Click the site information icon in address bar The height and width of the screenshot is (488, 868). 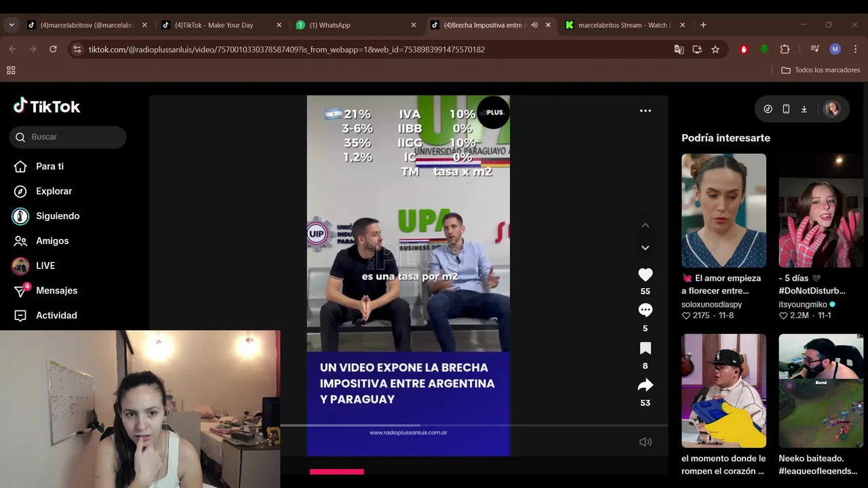tap(77, 49)
